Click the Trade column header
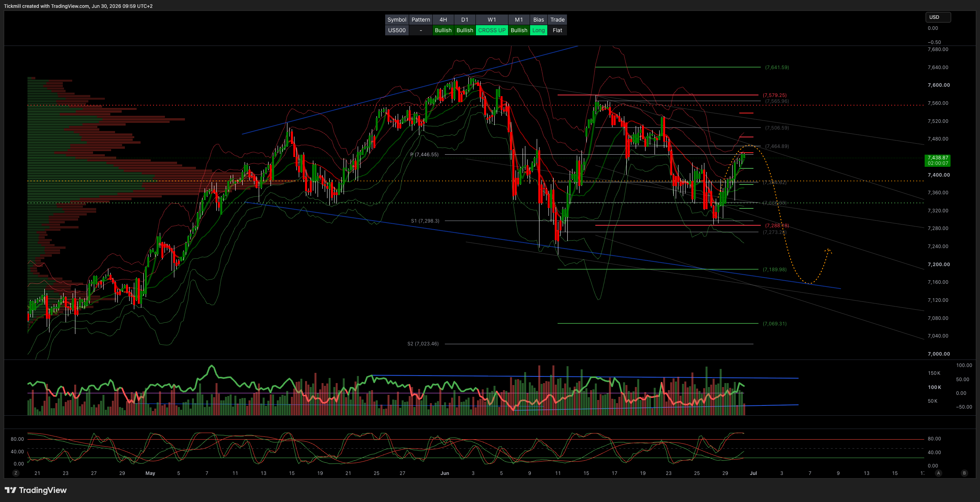Screen dimensions: 980x502 click(x=558, y=20)
